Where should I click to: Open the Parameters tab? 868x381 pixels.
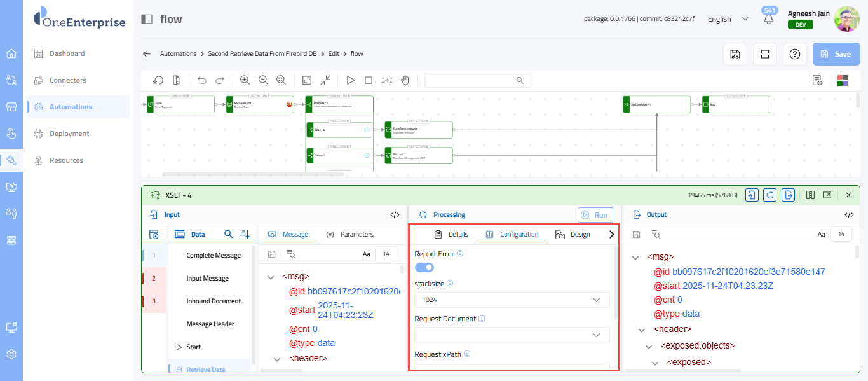pyautogui.click(x=349, y=234)
